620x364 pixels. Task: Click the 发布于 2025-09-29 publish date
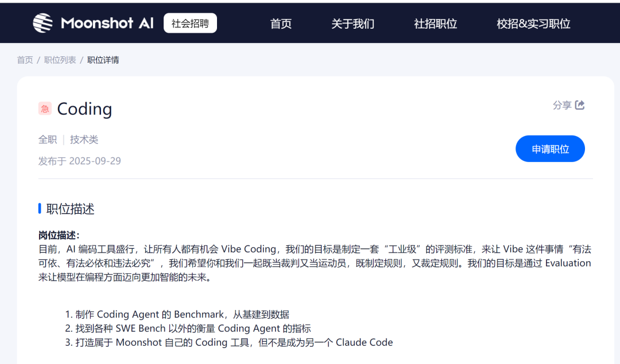[79, 161]
